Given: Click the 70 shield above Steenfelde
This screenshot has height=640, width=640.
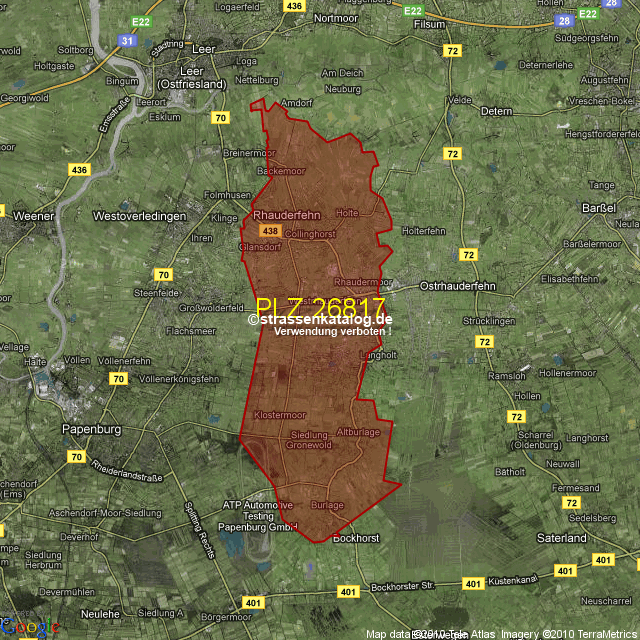Looking at the screenshot, I should 163,274.
